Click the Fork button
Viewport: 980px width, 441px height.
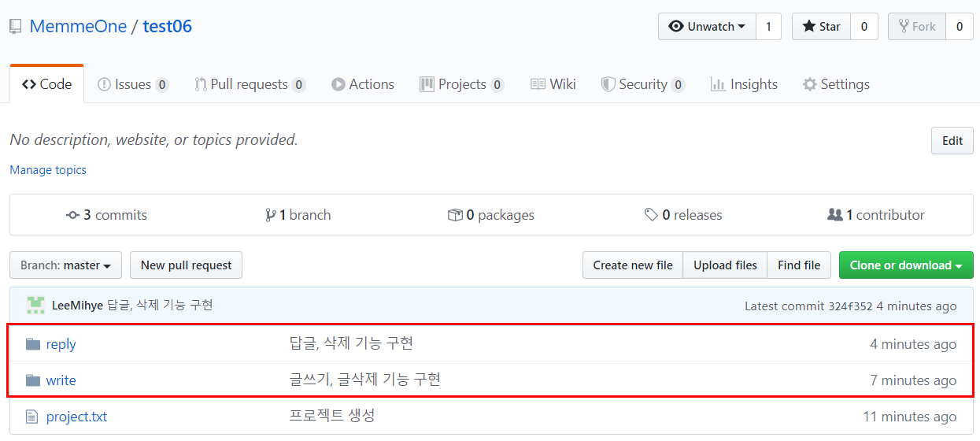click(x=917, y=27)
